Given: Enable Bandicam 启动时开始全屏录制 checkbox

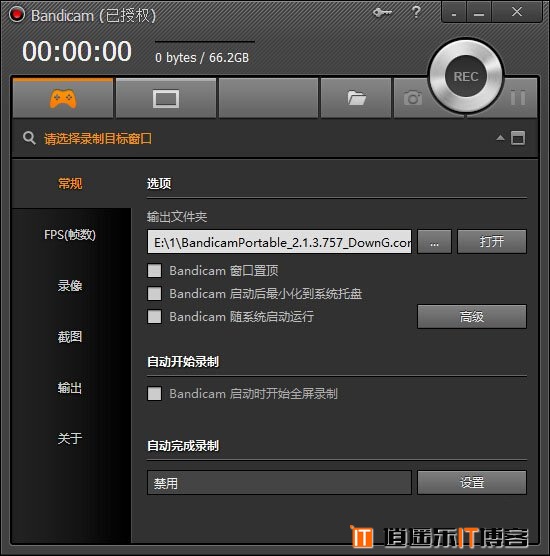Looking at the screenshot, I should coord(154,394).
